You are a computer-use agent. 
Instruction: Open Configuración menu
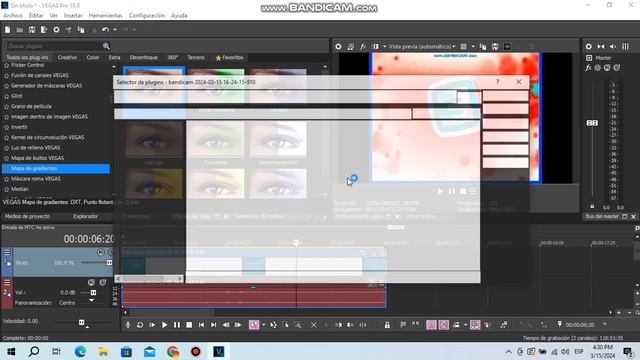coord(147,16)
